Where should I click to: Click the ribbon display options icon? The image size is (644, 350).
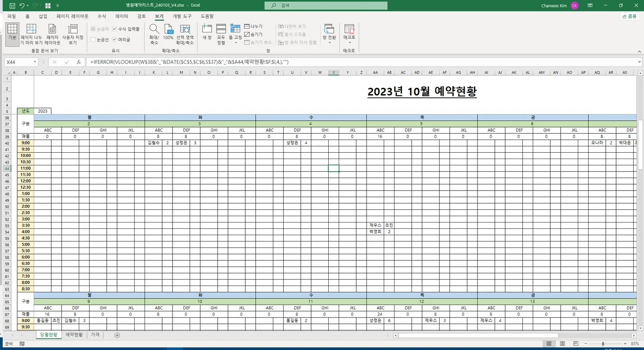click(x=590, y=6)
